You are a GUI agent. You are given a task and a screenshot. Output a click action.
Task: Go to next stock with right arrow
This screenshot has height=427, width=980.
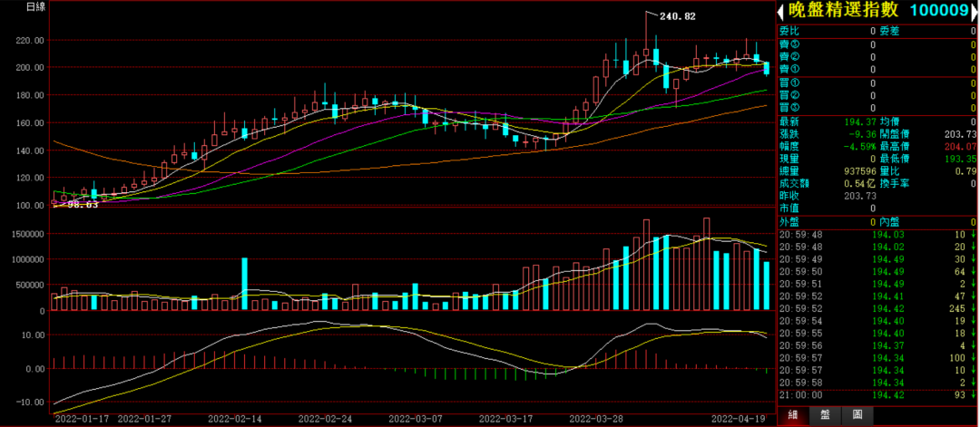pos(975,11)
